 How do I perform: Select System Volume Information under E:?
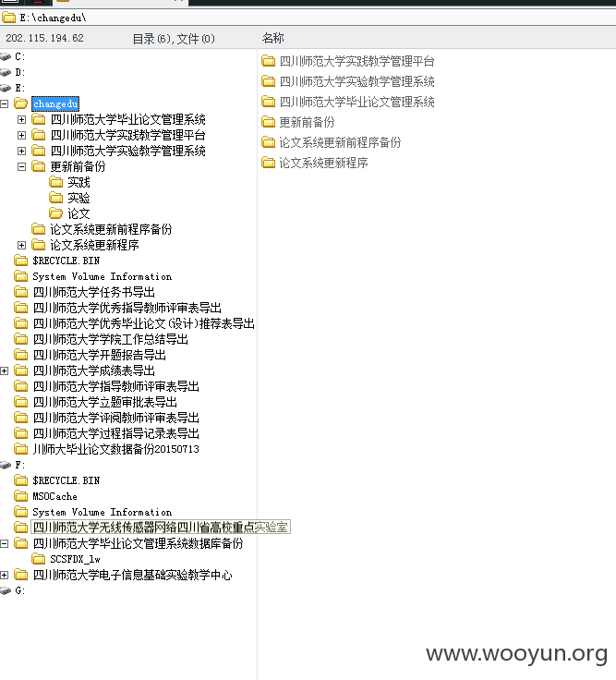103,276
